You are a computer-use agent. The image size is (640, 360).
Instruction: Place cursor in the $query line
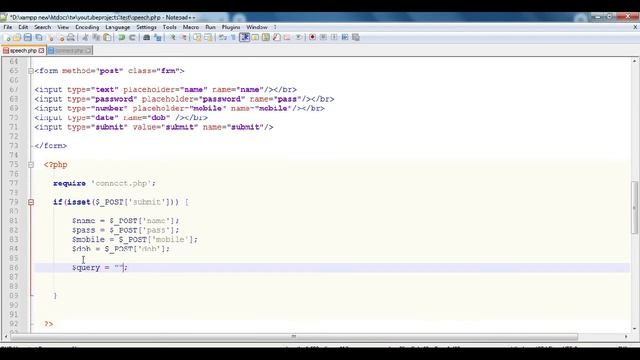331,268
